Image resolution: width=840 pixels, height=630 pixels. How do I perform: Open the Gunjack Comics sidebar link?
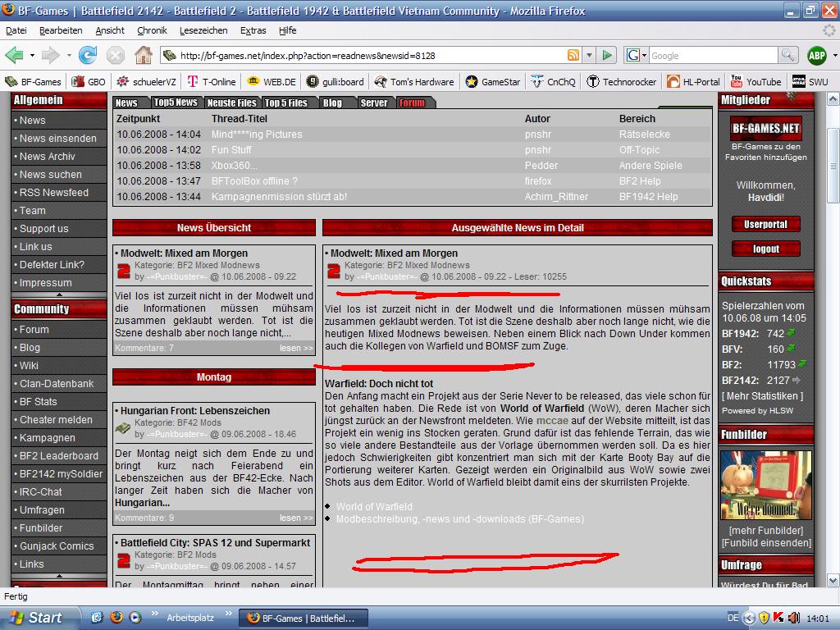pyautogui.click(x=57, y=546)
